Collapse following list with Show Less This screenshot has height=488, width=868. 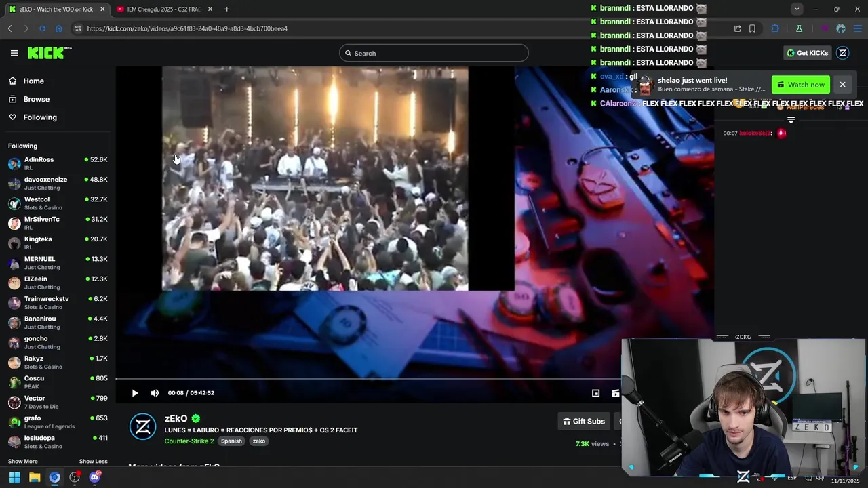[x=93, y=462]
